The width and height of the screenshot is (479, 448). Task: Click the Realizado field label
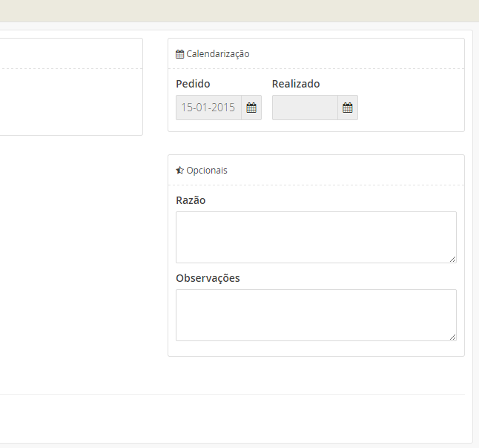pos(296,84)
